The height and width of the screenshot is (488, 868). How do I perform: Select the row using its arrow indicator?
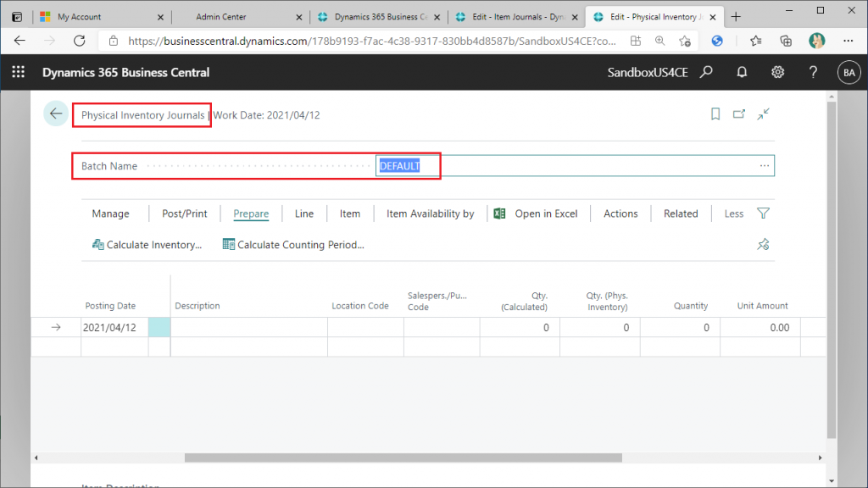56,328
